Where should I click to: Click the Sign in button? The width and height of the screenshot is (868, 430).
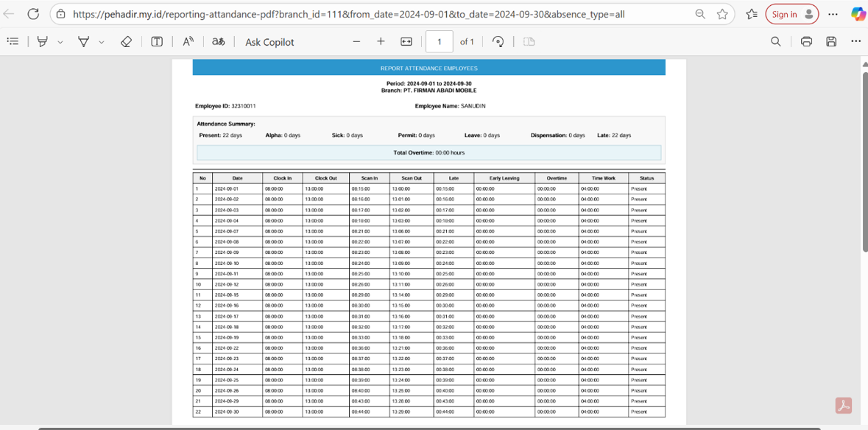click(x=791, y=14)
